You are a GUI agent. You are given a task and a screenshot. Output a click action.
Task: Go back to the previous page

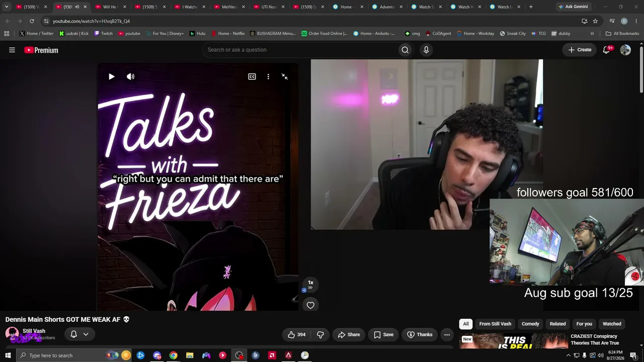click(x=8, y=21)
